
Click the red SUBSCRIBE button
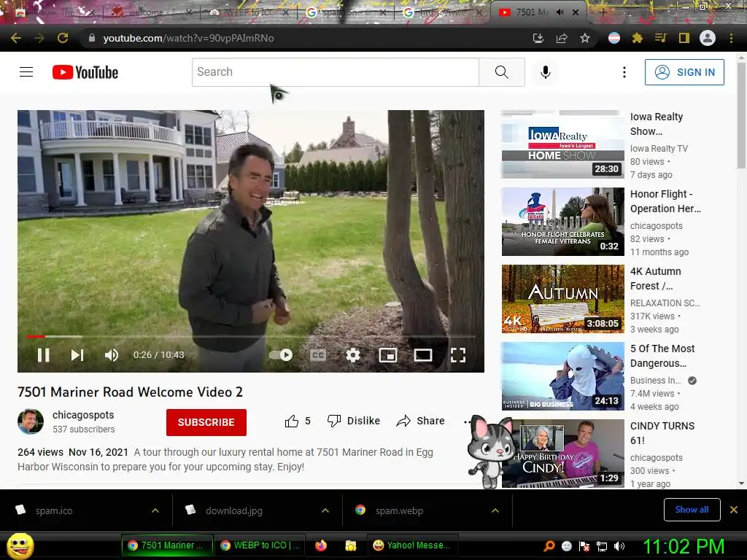click(x=206, y=422)
